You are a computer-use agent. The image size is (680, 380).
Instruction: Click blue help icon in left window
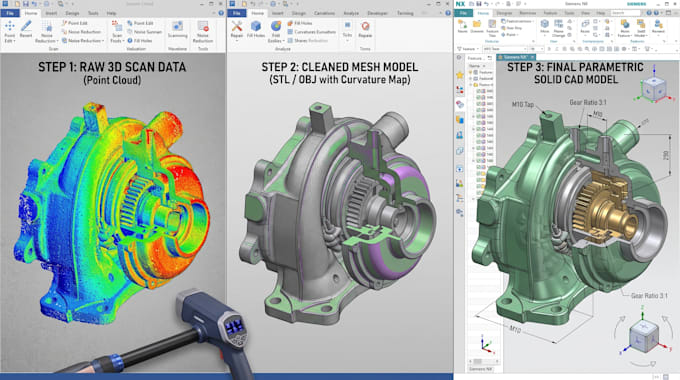click(x=221, y=13)
